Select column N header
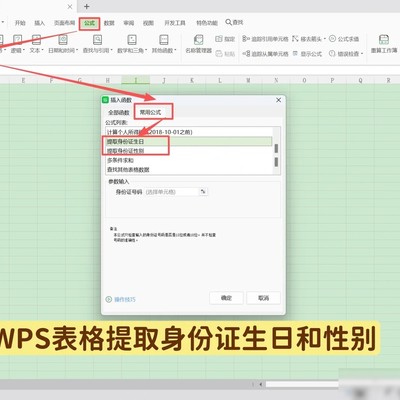The width and height of the screenshot is (400, 400). tap(276, 80)
